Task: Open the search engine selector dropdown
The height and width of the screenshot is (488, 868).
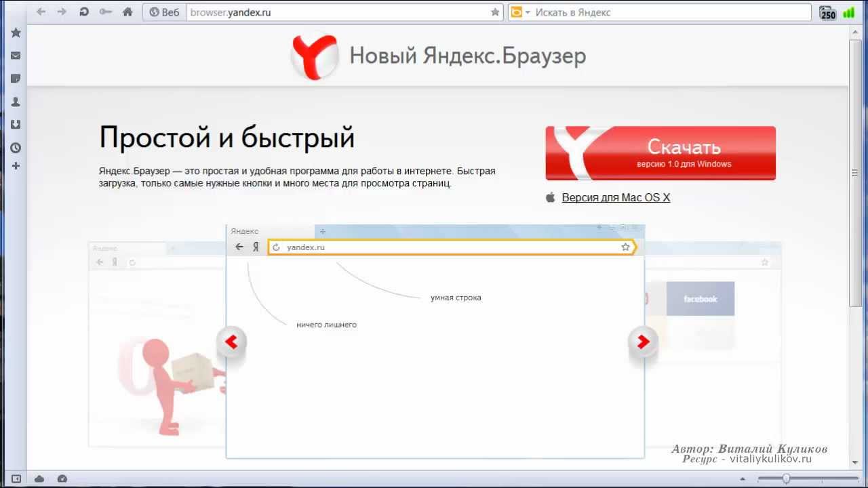Action: pyautogui.click(x=519, y=12)
